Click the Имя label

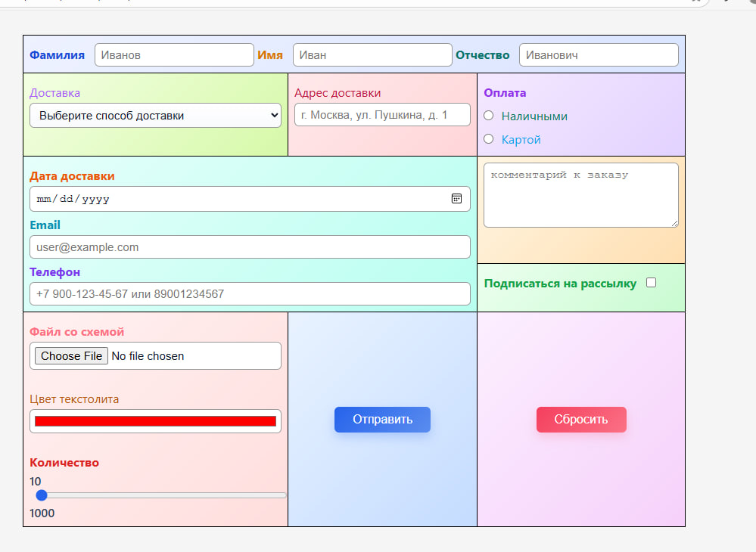tap(270, 55)
